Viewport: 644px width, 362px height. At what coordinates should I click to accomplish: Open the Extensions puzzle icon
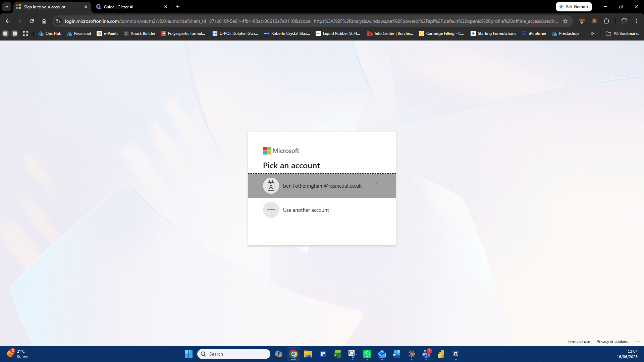click(x=606, y=21)
